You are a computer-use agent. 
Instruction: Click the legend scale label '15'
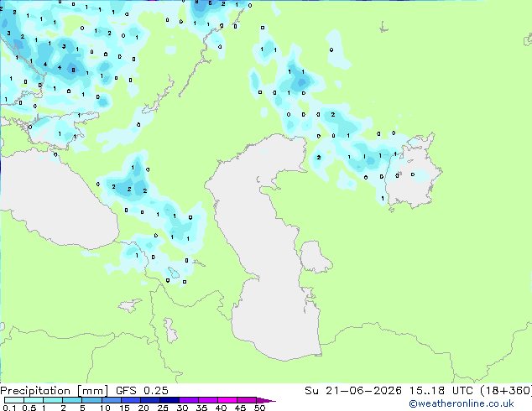[124, 408]
